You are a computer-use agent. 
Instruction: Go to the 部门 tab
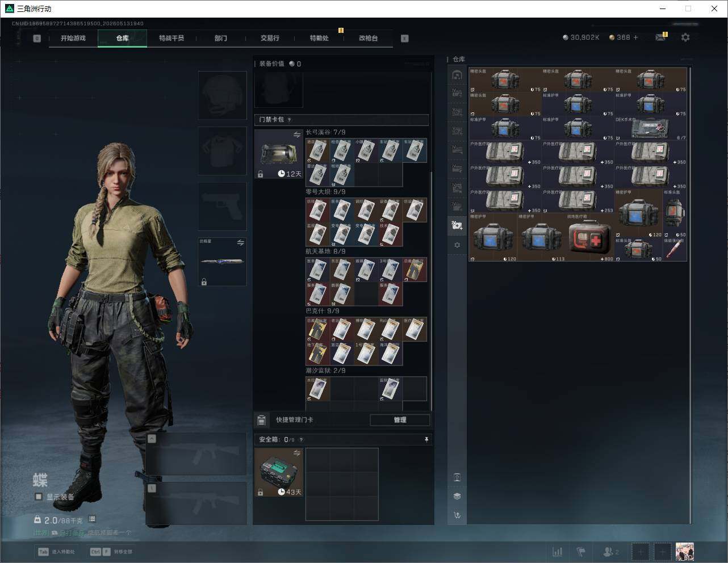(221, 38)
